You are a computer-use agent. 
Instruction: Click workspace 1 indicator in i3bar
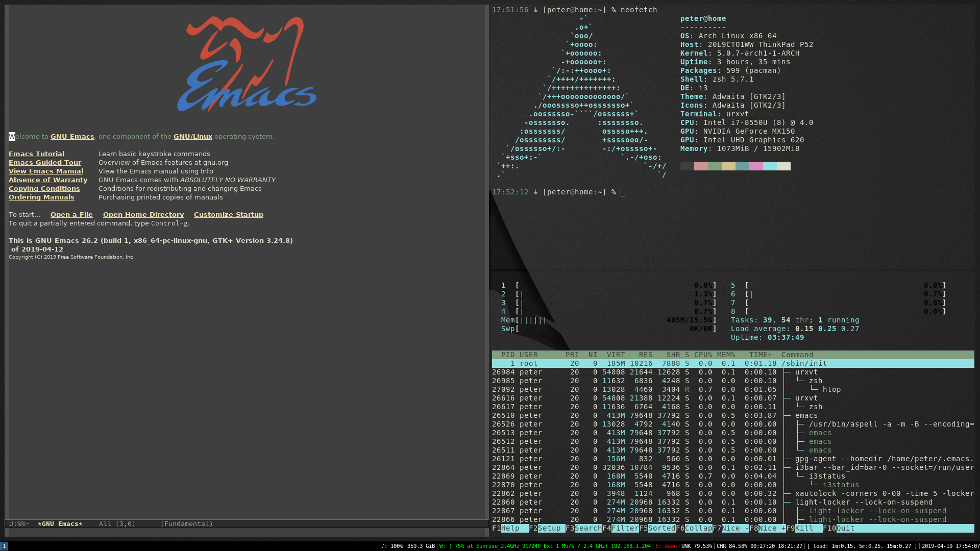click(4, 546)
